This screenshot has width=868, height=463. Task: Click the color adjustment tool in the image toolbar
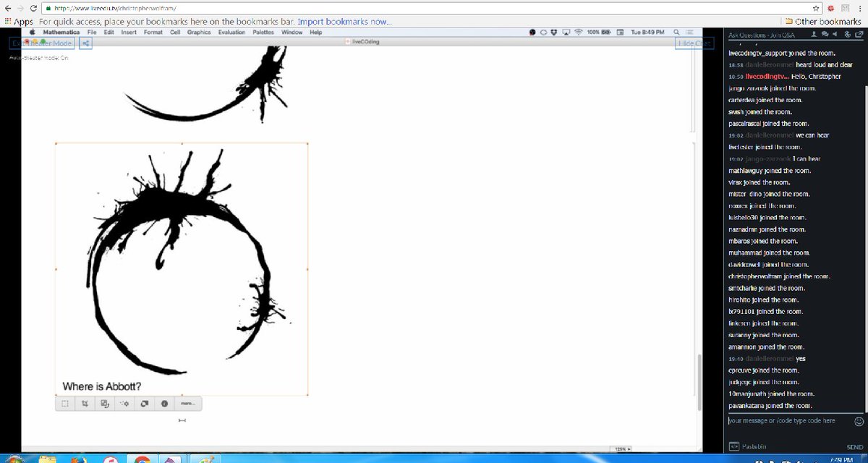pyautogui.click(x=124, y=404)
